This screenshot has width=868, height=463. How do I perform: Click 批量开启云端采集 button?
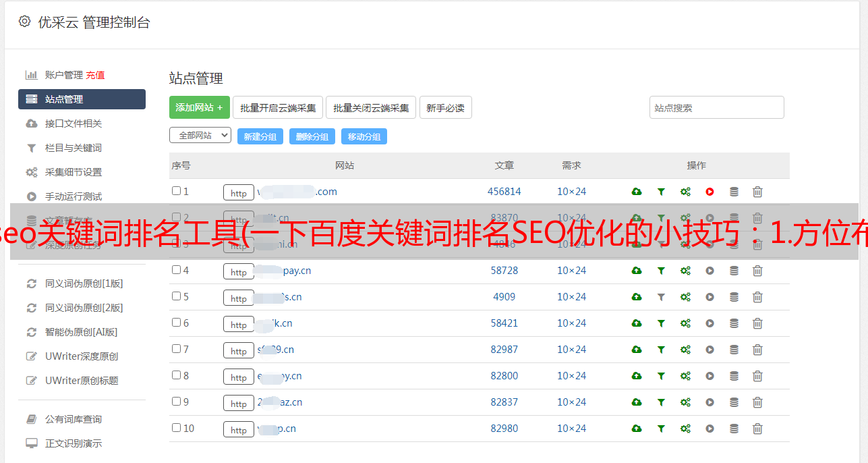pos(278,107)
